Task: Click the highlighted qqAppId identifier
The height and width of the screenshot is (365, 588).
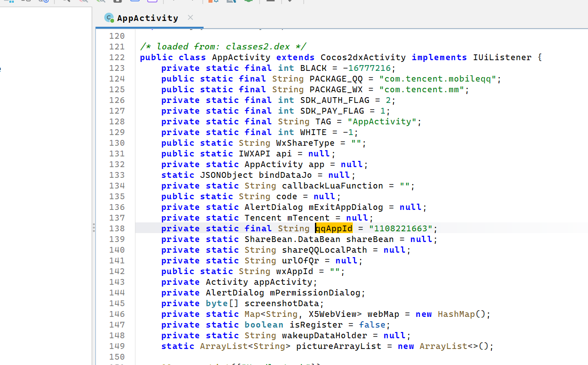Action: (334, 229)
